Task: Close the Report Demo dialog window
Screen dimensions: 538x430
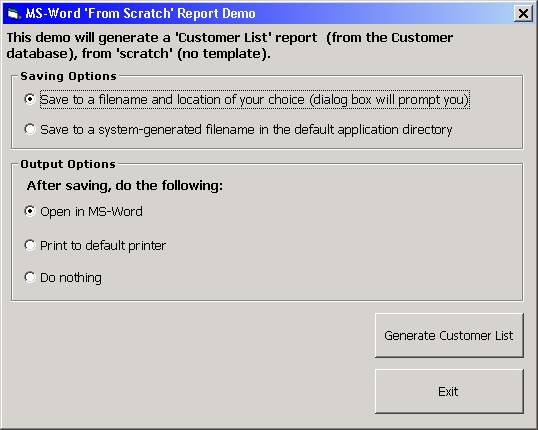Action: pyautogui.click(x=523, y=14)
